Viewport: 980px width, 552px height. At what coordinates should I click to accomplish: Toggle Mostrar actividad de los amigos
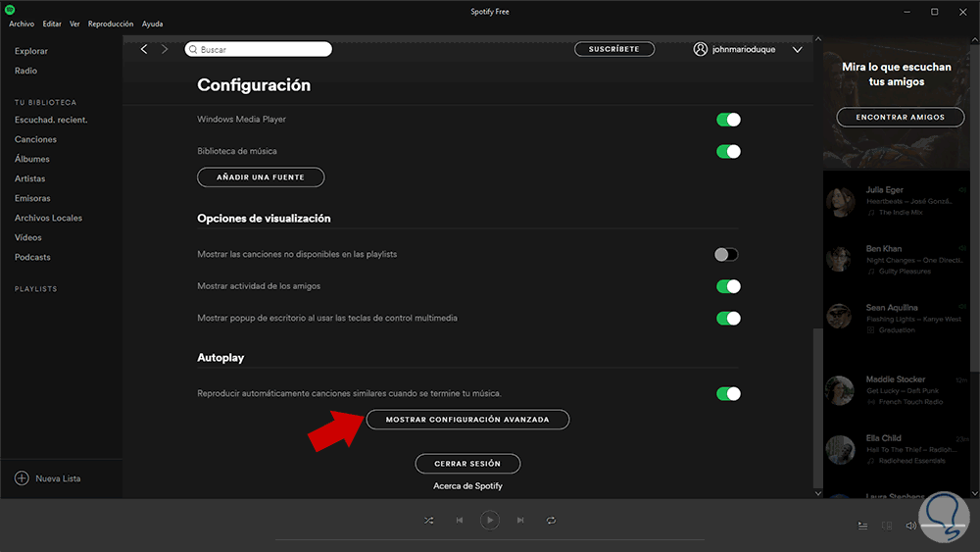point(728,286)
